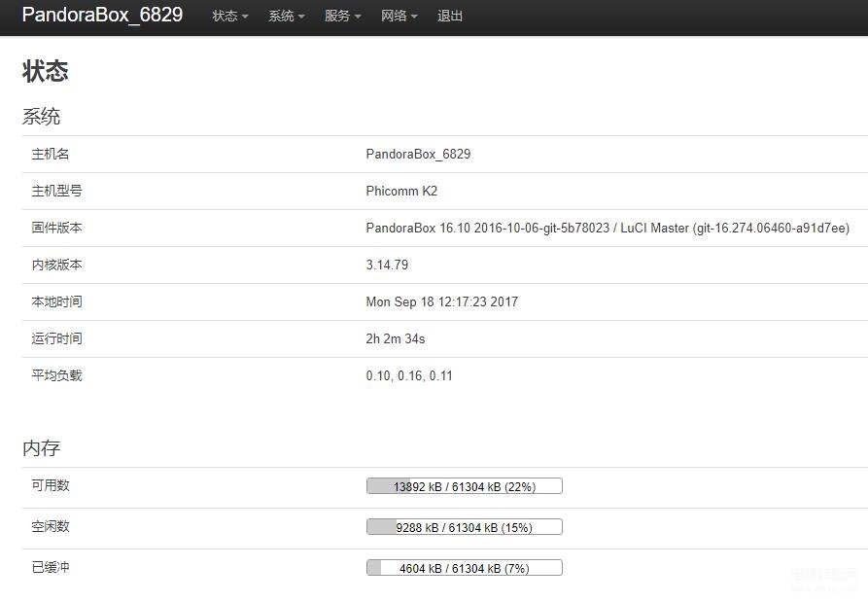Open the 状态 dropdown menu
868x602 pixels.
point(230,17)
